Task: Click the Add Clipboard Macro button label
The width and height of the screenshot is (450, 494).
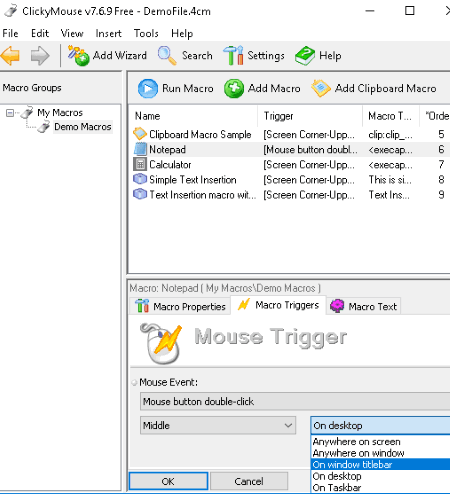Action: click(x=386, y=88)
